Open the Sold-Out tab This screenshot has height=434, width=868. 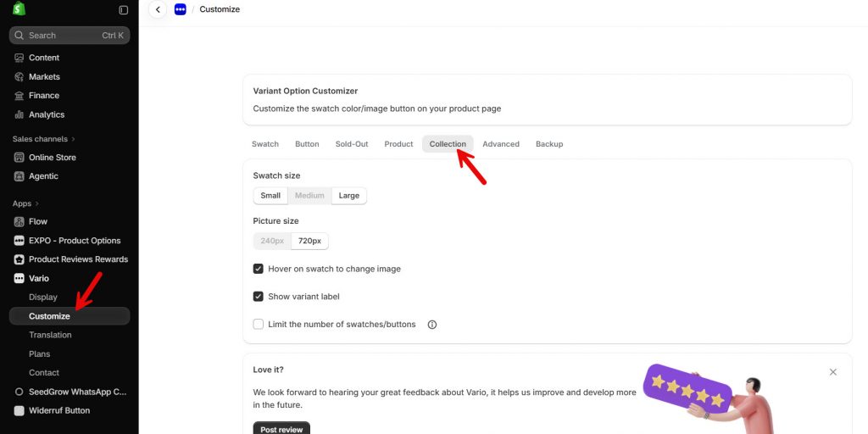(x=352, y=144)
